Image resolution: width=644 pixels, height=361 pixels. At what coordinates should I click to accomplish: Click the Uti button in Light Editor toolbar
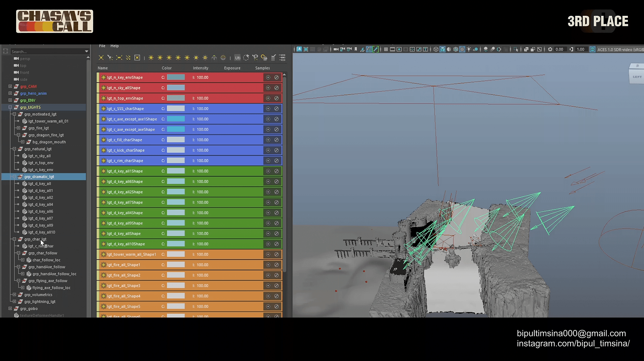pos(237,58)
